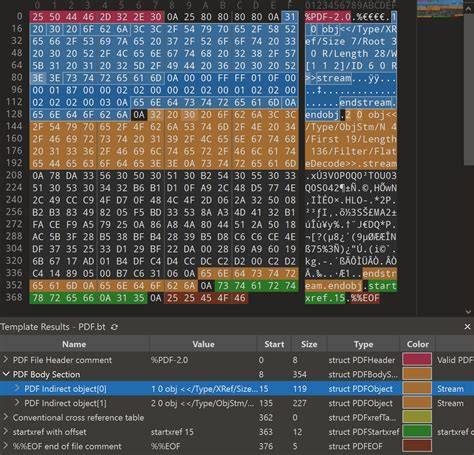Expand PDF File Header comment row

5,360
